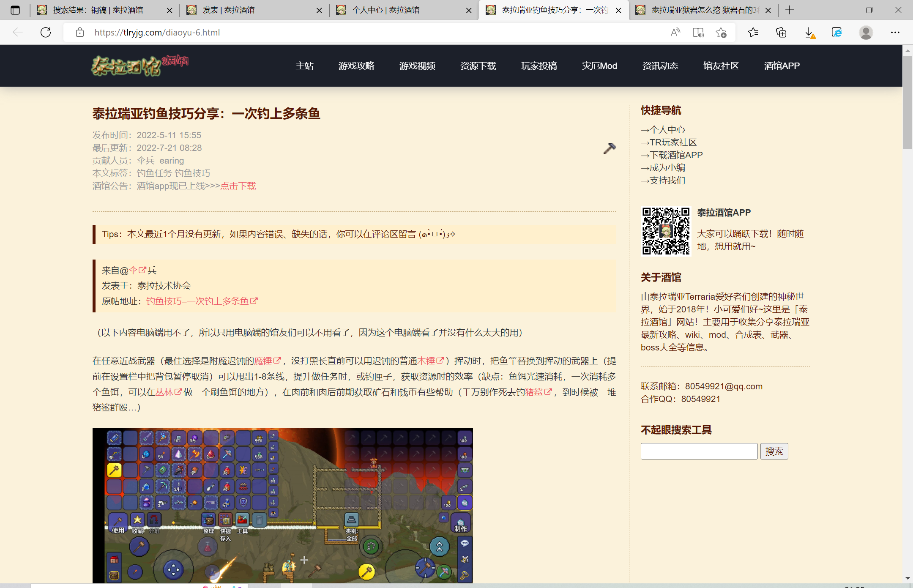This screenshot has height=588, width=913.
Task: Click the page vertical scrollbar thumb
Action: tap(908, 101)
